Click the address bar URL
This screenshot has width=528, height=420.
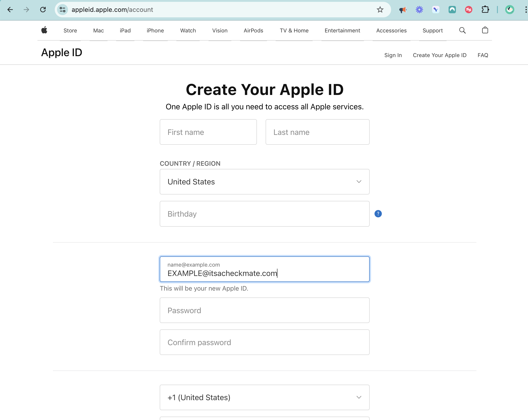(x=112, y=10)
